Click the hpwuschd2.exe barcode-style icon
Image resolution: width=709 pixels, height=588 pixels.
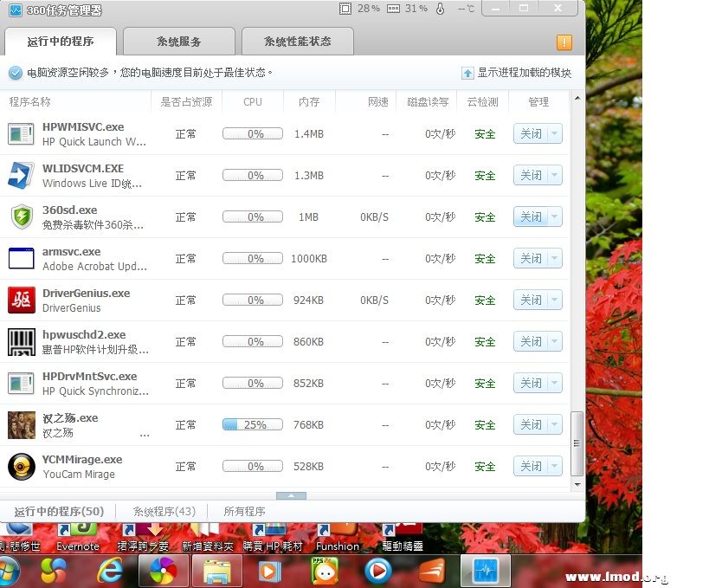coord(21,341)
